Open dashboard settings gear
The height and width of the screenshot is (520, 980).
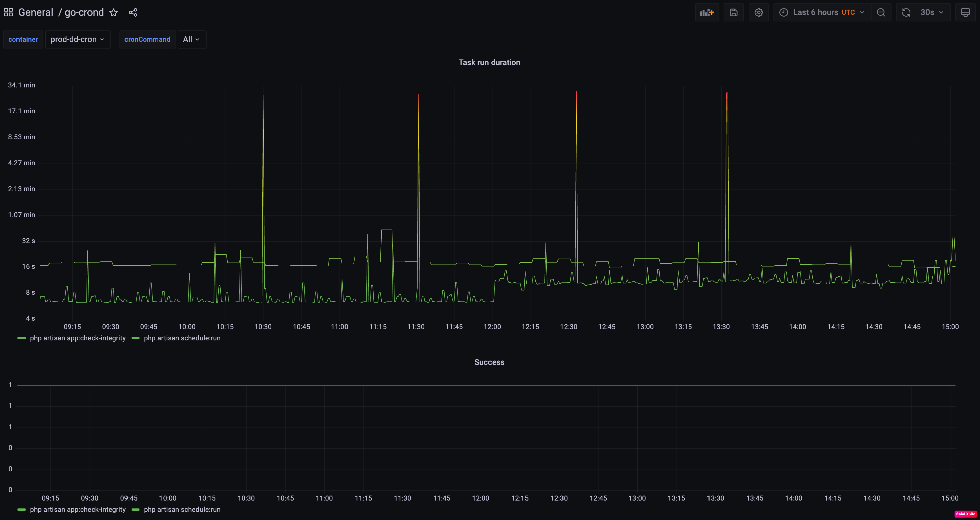tap(759, 13)
